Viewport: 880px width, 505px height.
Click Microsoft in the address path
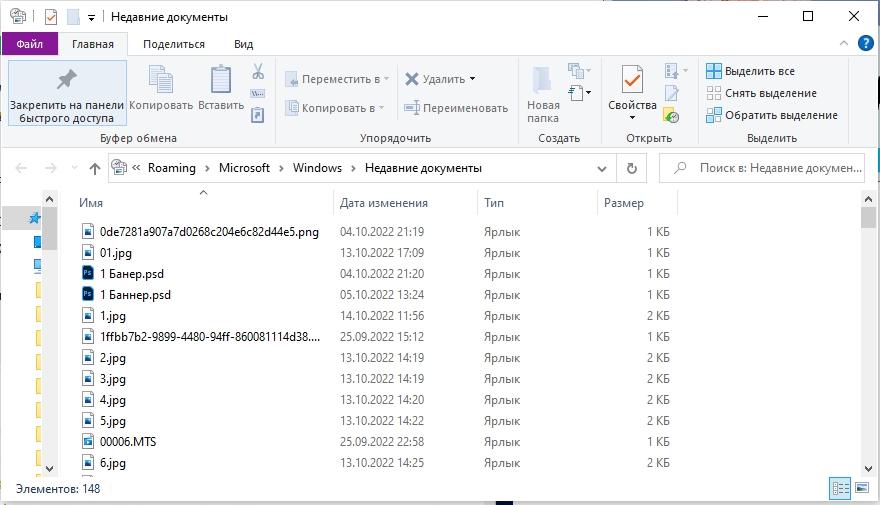[x=244, y=168]
